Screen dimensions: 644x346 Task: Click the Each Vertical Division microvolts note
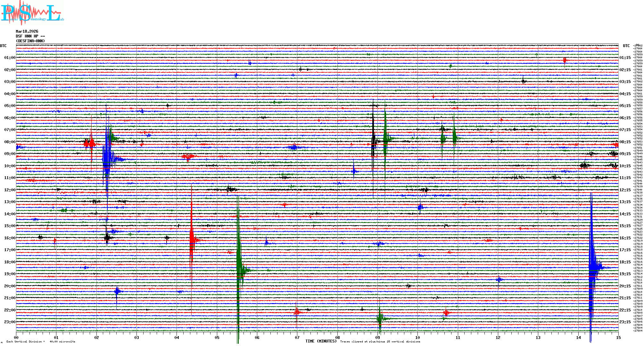click(x=41, y=342)
